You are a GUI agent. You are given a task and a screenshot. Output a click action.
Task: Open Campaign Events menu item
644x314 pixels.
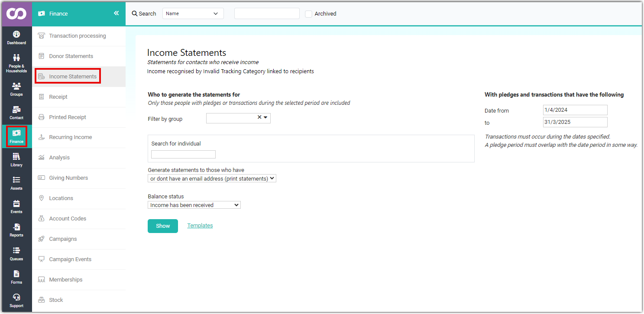pyautogui.click(x=79, y=259)
